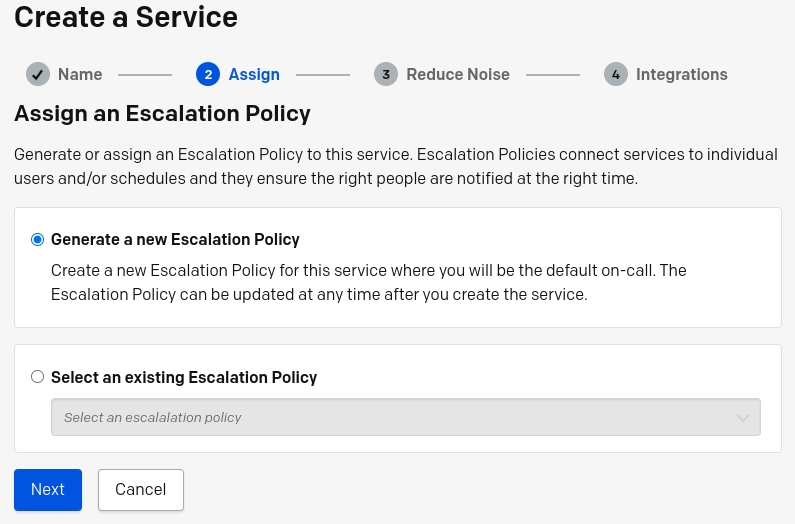Click the new policy description about default on-call
This screenshot has height=524, width=795.
point(369,282)
